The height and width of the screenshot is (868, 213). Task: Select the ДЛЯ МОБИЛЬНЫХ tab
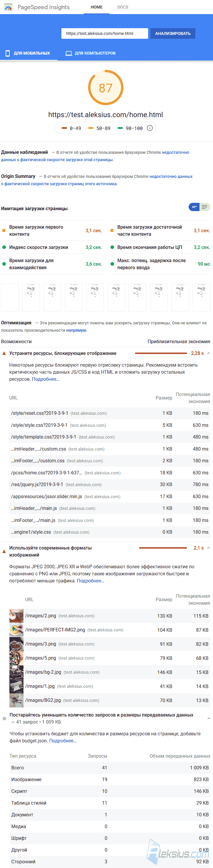29,53
